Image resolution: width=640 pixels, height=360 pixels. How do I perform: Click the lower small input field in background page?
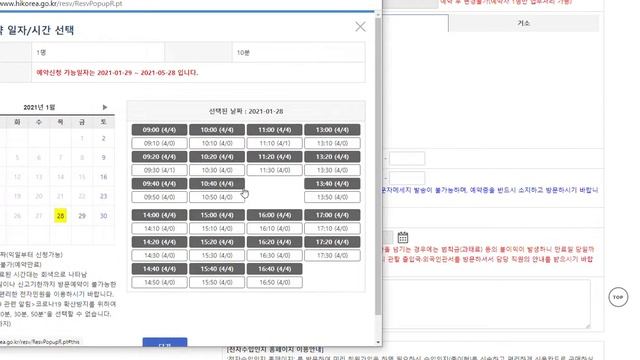(x=407, y=178)
